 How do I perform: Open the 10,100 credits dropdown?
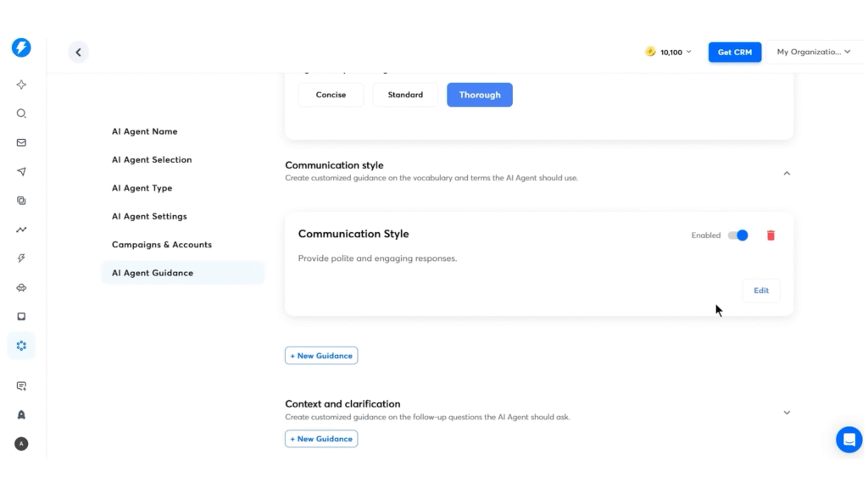click(669, 53)
